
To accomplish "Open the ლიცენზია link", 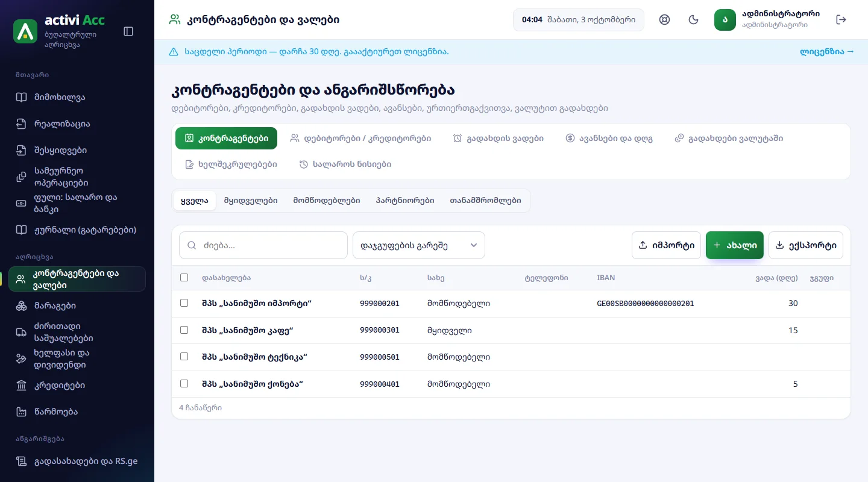I will pos(827,52).
